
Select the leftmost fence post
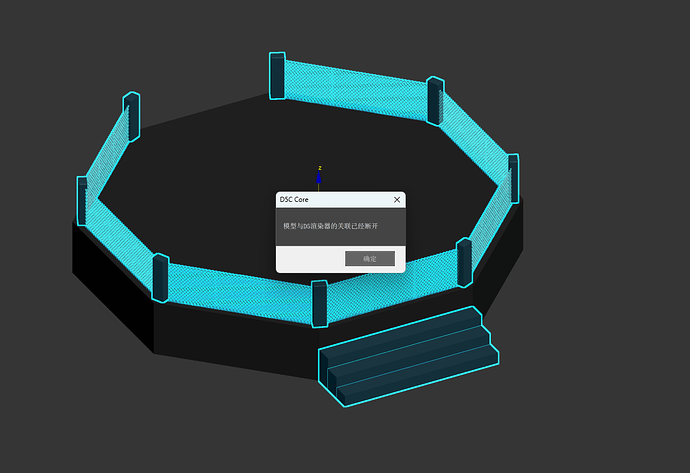[83, 201]
